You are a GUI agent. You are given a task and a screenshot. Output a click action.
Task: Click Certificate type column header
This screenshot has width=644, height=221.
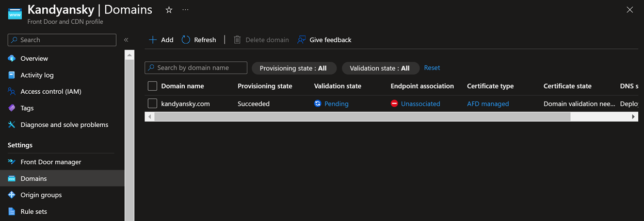[x=490, y=86]
